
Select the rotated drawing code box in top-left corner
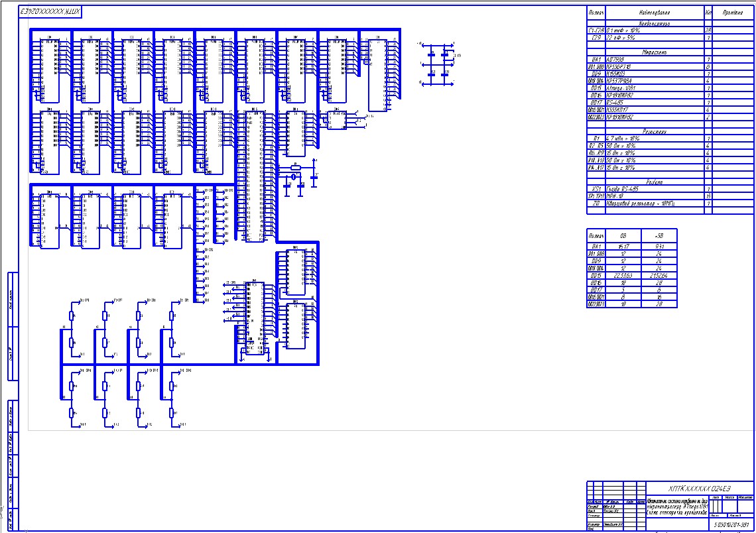click(50, 11)
